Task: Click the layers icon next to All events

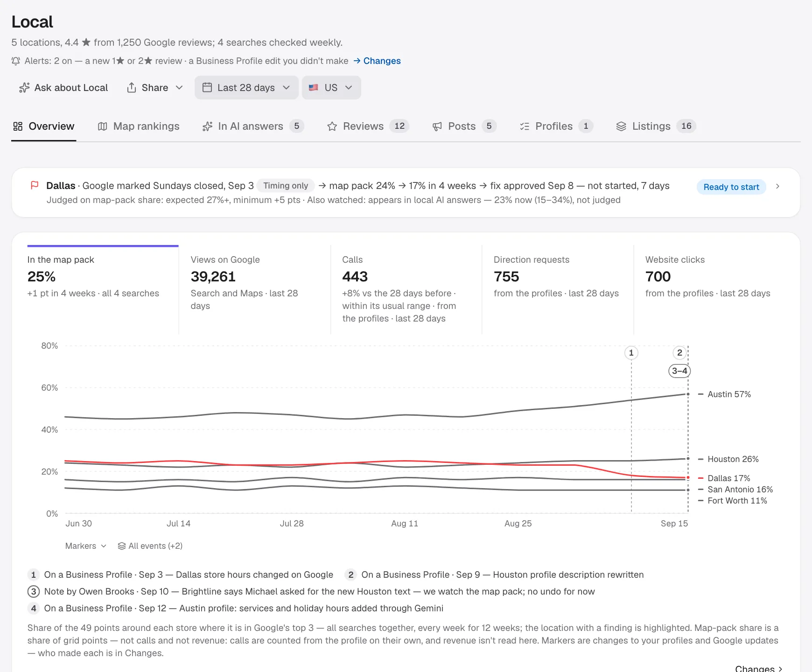Action: click(122, 546)
